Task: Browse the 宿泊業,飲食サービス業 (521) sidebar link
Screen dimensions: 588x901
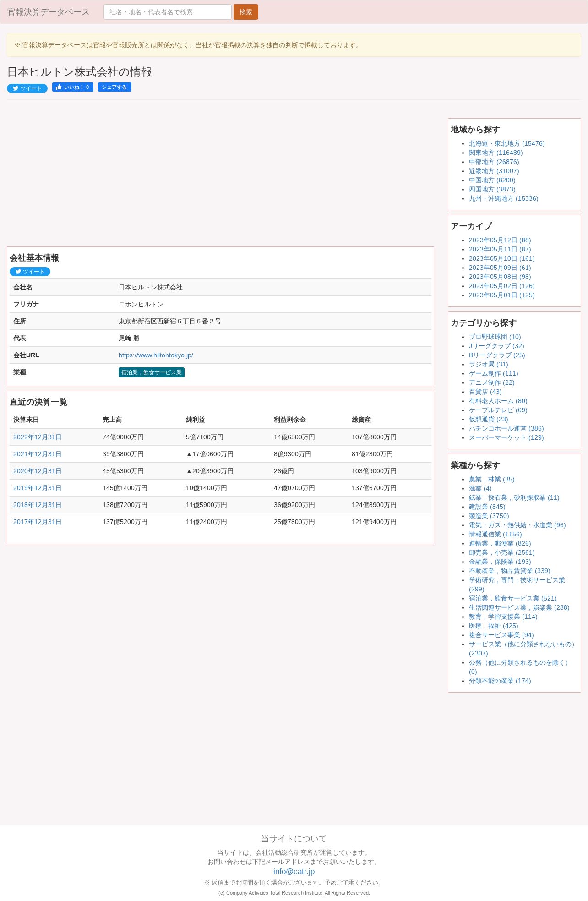Action: 512,598
